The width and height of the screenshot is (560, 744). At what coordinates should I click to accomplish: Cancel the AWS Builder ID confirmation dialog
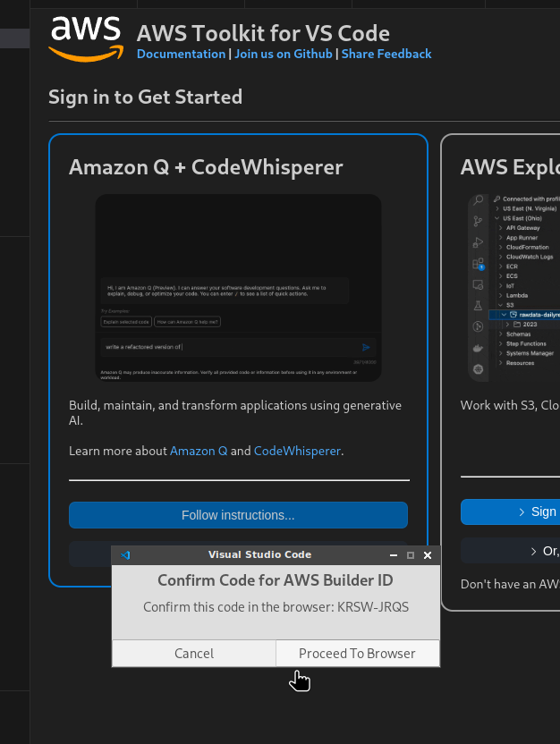click(x=194, y=654)
